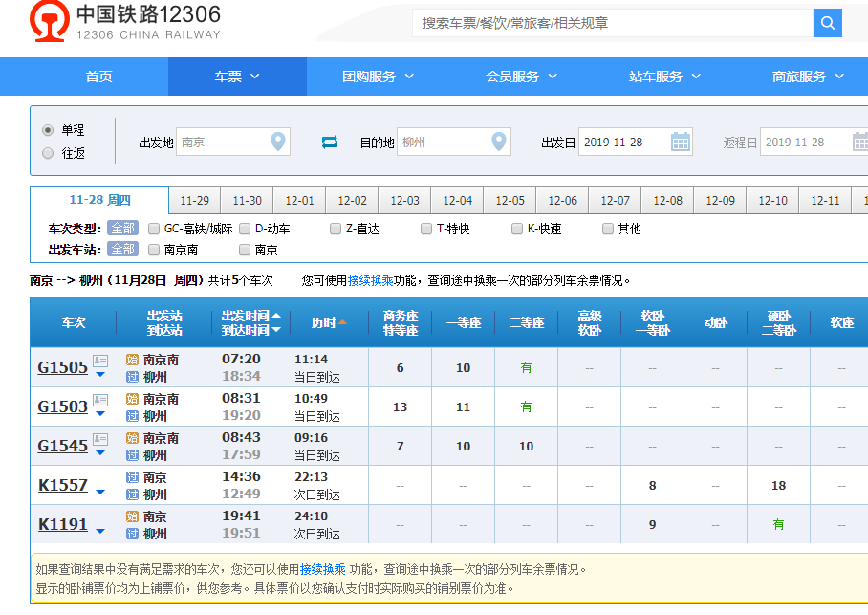This screenshot has width=868, height=615.
Task: Sort by 出发时间 ascending arrow
Action: [x=276, y=316]
